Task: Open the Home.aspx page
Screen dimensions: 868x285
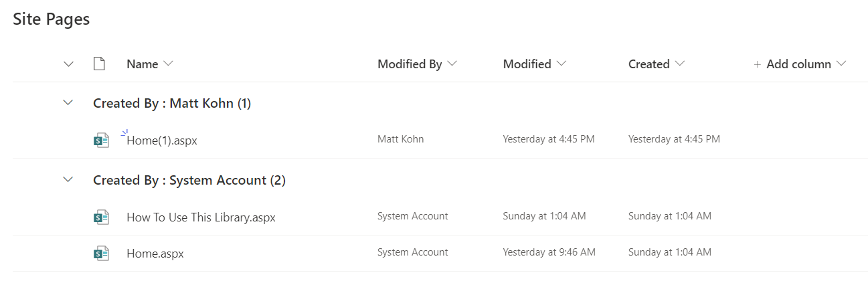Action: (155, 254)
